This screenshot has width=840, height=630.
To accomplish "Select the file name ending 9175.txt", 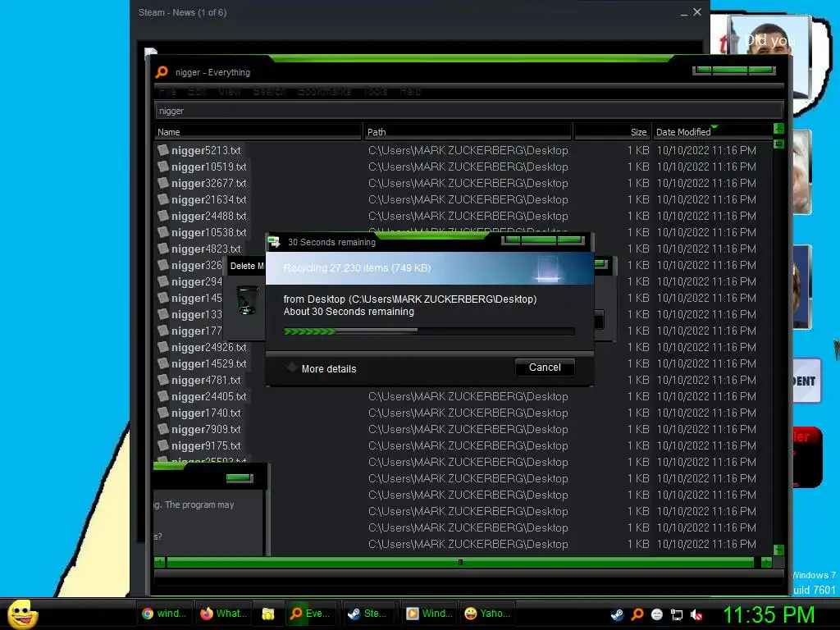I will 206,445.
